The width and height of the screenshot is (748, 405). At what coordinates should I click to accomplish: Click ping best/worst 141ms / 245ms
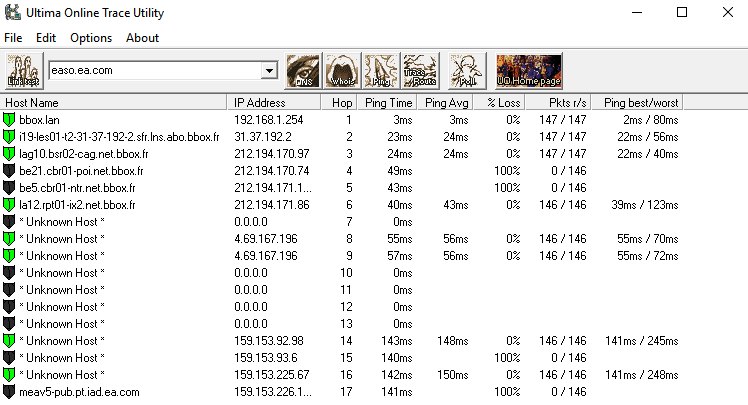(642, 341)
